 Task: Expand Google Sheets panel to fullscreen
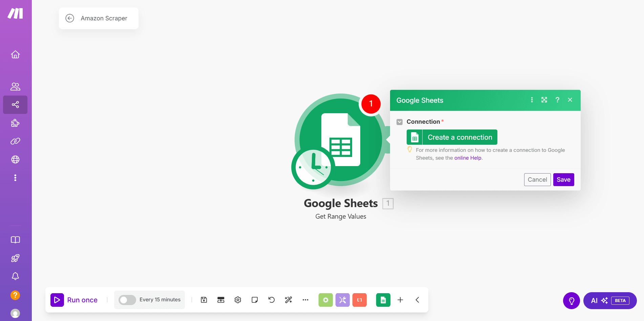(x=544, y=100)
